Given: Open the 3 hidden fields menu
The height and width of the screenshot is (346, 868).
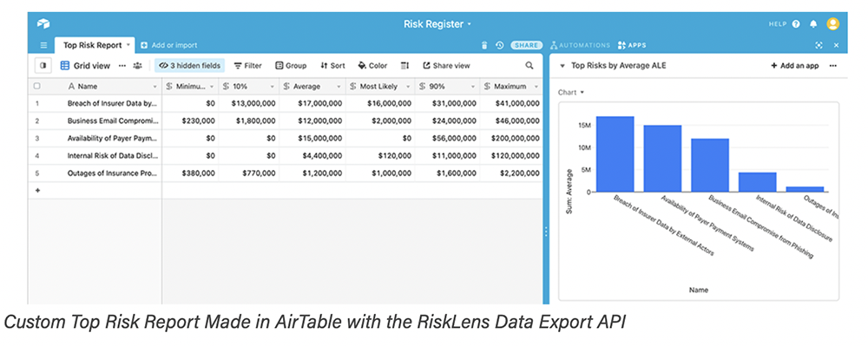Looking at the screenshot, I should coord(189,65).
